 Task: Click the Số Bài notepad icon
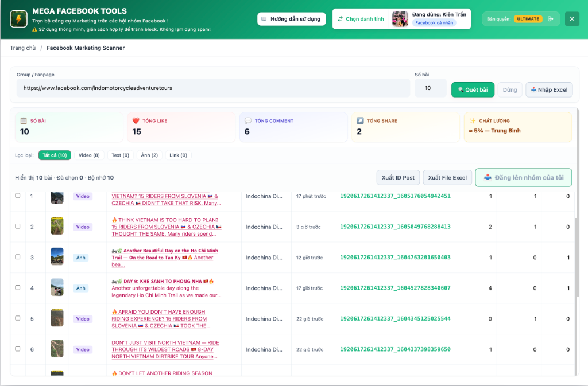[24, 120]
